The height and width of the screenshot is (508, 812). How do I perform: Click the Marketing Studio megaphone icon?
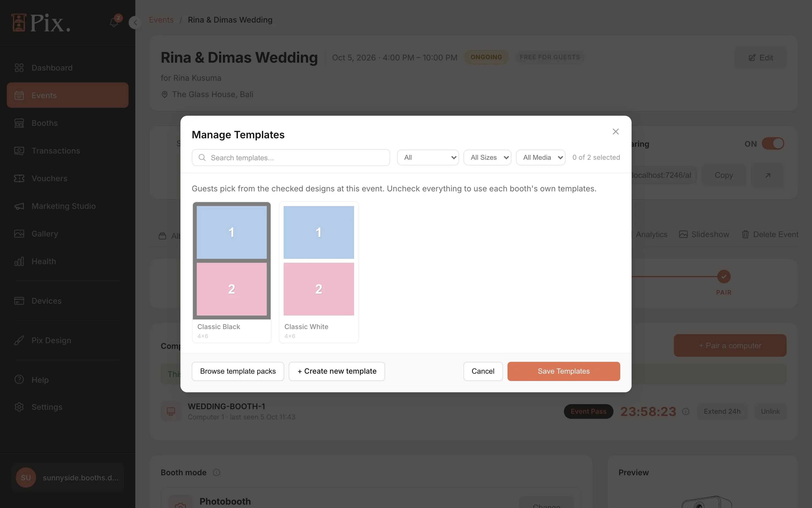tap(19, 206)
